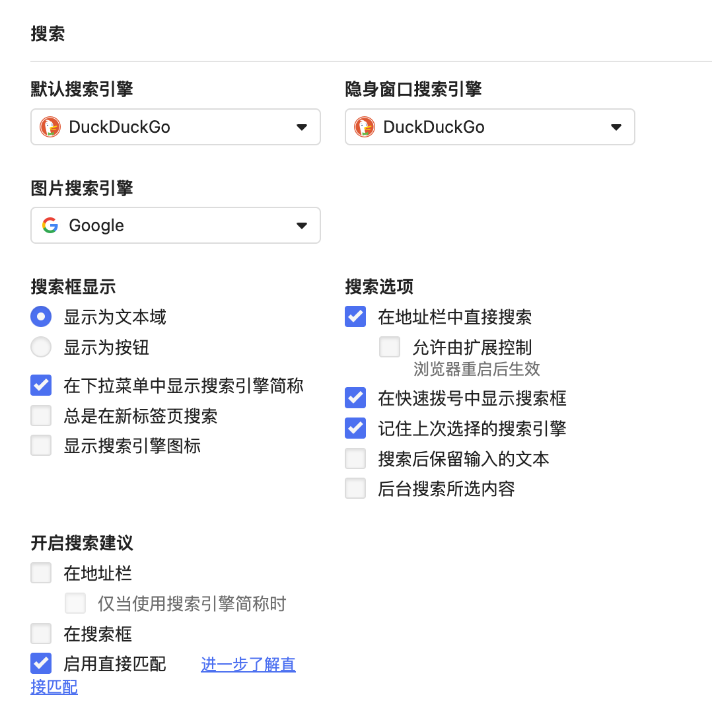Click the 浏览器重启后生效 note text

pyautogui.click(x=477, y=369)
